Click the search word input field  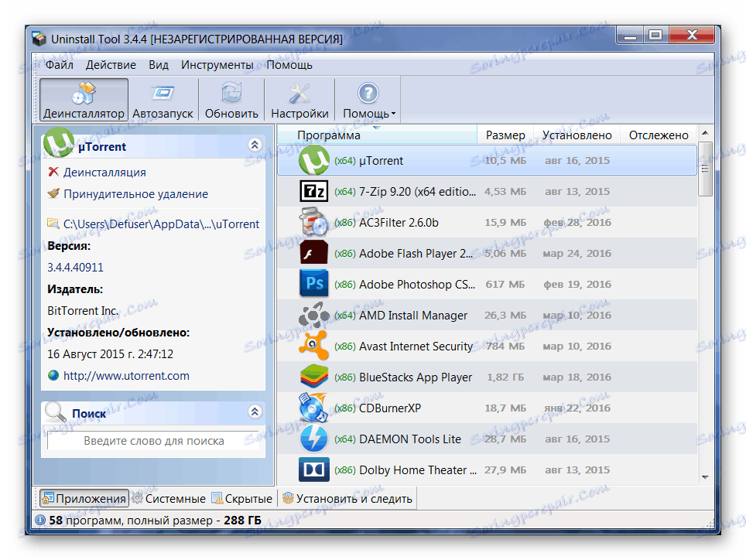(x=154, y=441)
